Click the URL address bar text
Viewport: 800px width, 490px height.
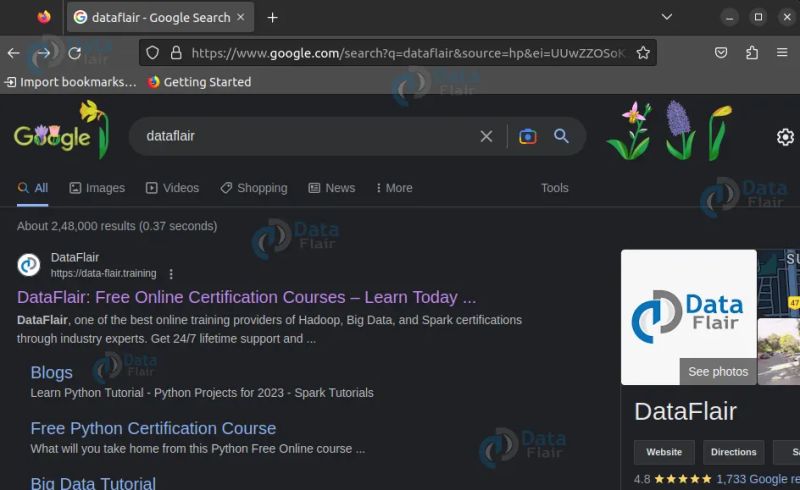[x=408, y=53]
